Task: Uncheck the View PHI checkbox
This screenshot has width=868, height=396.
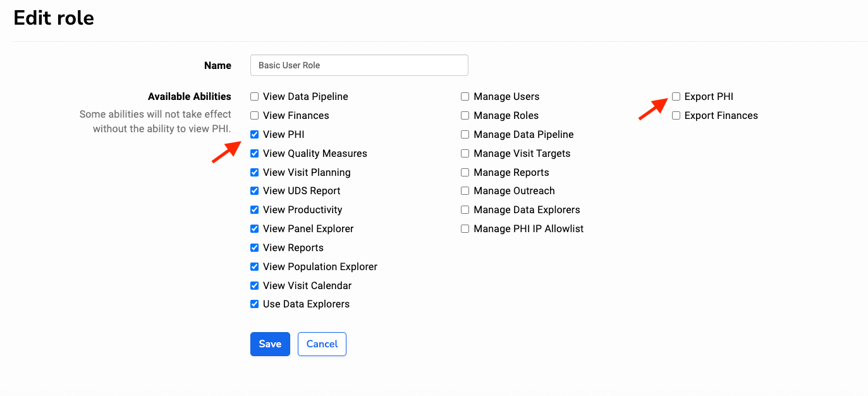Action: tap(254, 134)
